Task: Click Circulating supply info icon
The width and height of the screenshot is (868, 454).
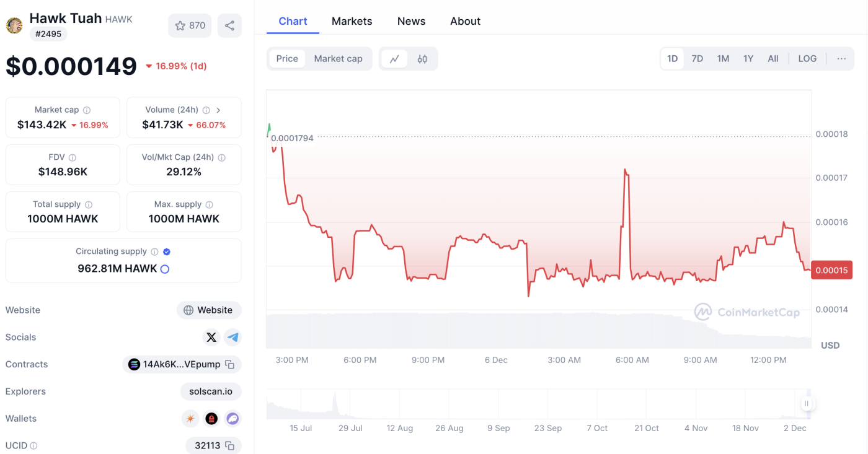Action: (155, 252)
